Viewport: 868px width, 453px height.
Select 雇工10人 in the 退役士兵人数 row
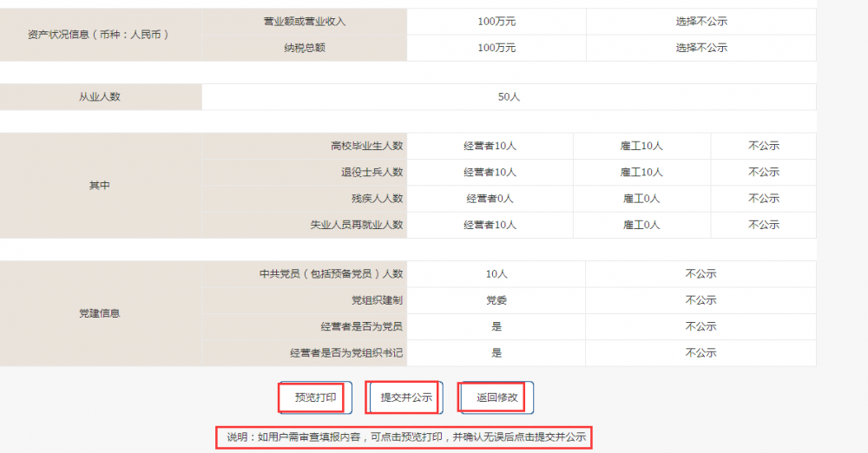642,172
